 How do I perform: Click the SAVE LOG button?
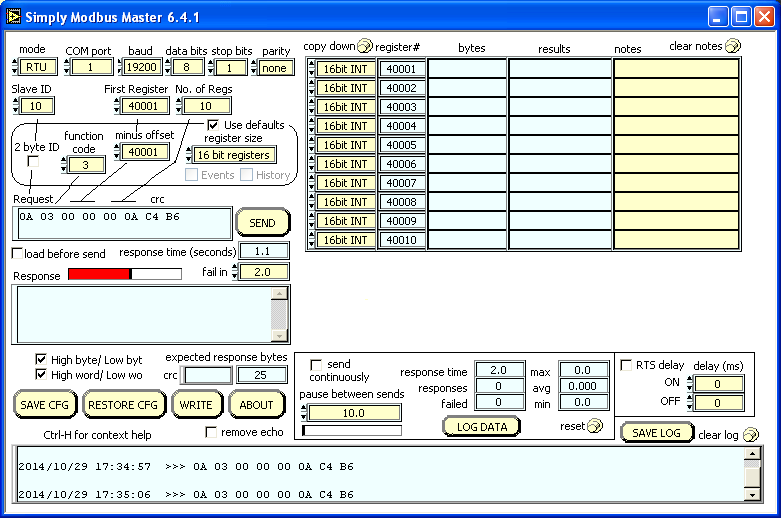[x=656, y=432]
